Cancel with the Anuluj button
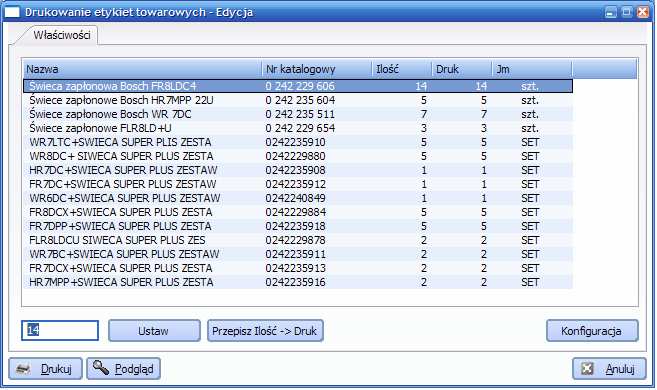657x390 pixels. tap(609, 369)
